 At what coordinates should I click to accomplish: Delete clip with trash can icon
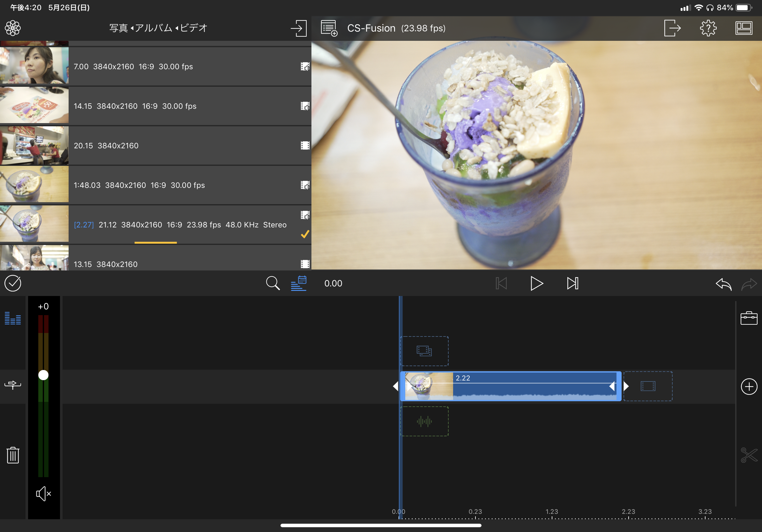tap(13, 455)
